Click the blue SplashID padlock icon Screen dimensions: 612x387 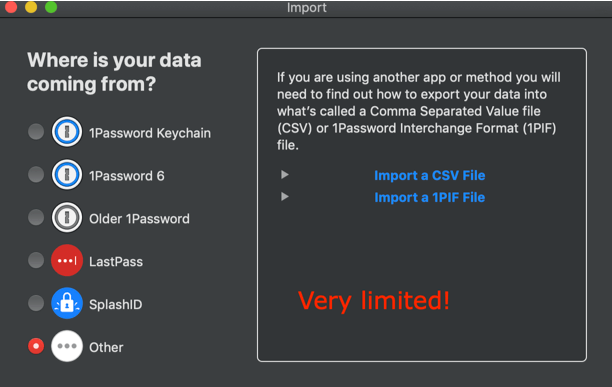(x=67, y=303)
